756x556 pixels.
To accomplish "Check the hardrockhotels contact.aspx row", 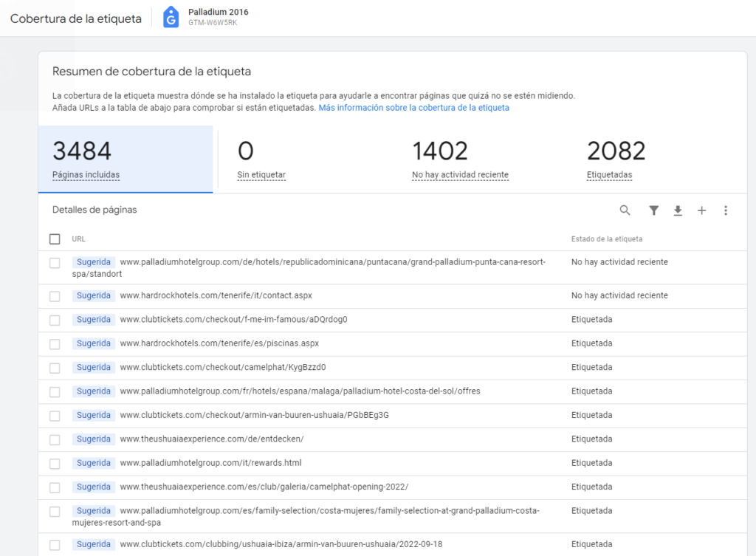I will (55, 295).
